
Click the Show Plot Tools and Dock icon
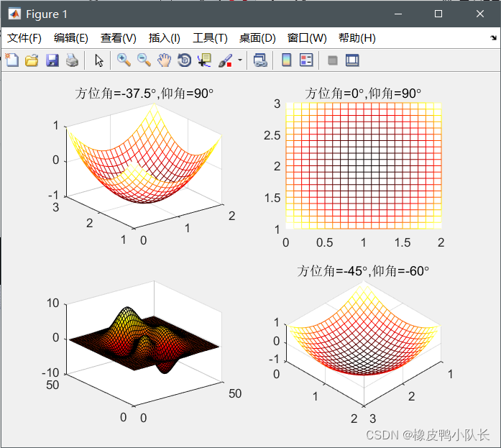[352, 60]
